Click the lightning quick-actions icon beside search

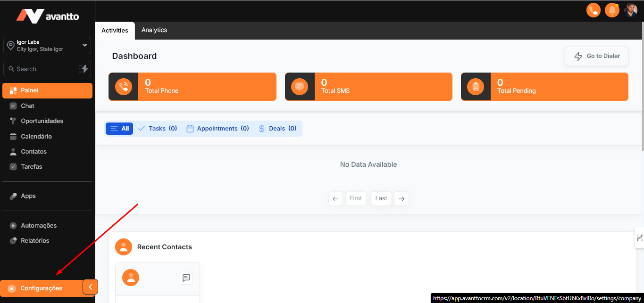pyautogui.click(x=84, y=69)
